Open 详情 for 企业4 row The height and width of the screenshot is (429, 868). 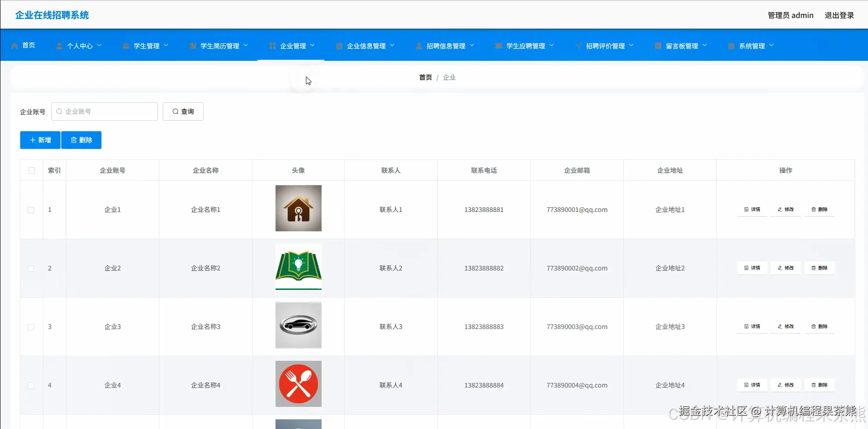tap(752, 385)
